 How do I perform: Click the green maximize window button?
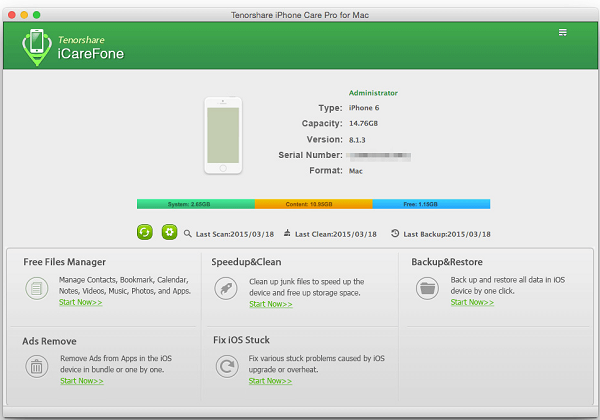tap(36, 15)
